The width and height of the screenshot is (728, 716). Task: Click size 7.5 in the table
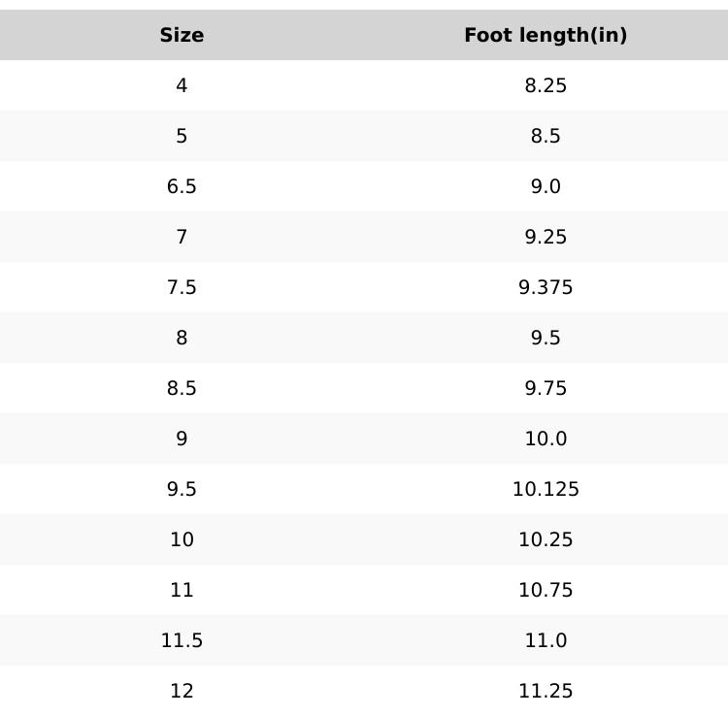(x=182, y=287)
